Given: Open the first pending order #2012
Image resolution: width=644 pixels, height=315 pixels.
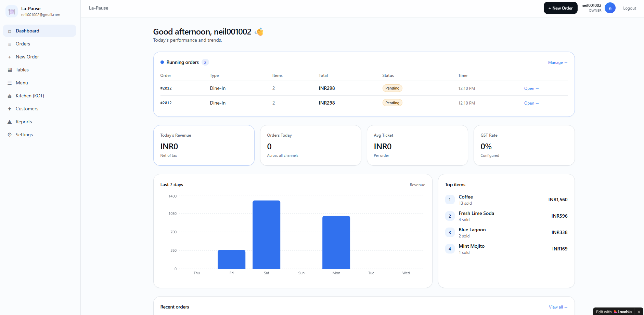Looking at the screenshot, I should tap(531, 88).
